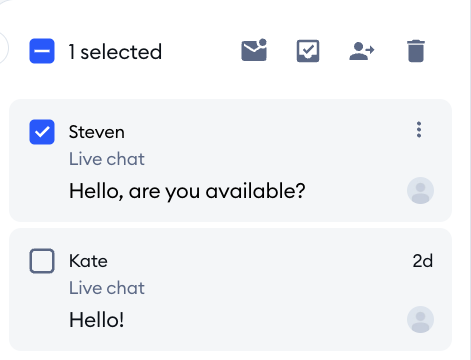Delete selected conversation with trash icon
Image resolution: width=471 pixels, height=360 pixels.
(x=416, y=51)
